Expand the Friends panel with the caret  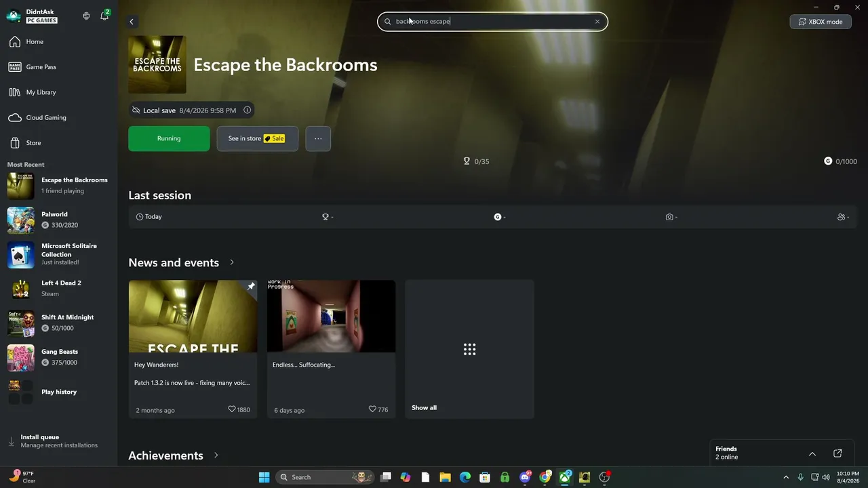click(x=812, y=453)
